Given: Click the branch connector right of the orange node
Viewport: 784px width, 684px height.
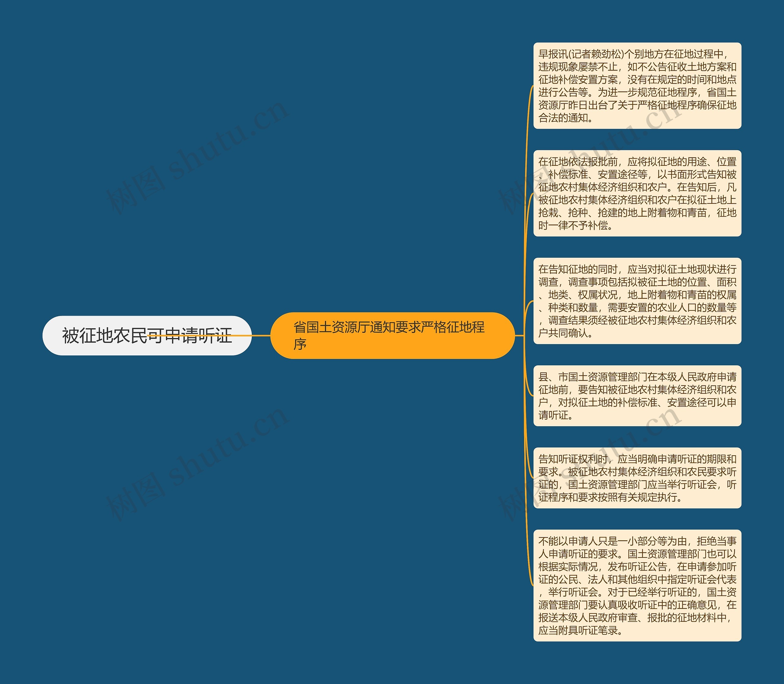Looking at the screenshot, I should [x=520, y=336].
